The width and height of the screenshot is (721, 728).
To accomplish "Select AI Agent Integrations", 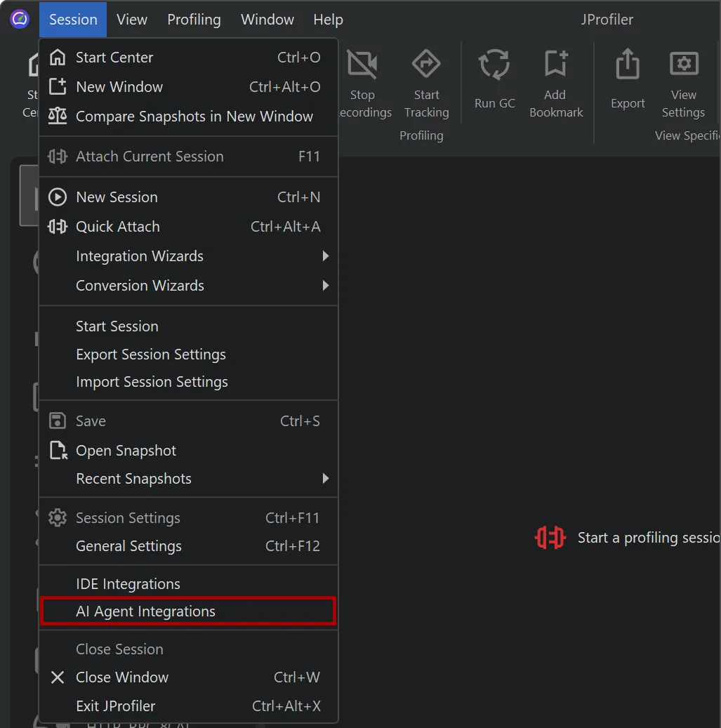I will [144, 611].
